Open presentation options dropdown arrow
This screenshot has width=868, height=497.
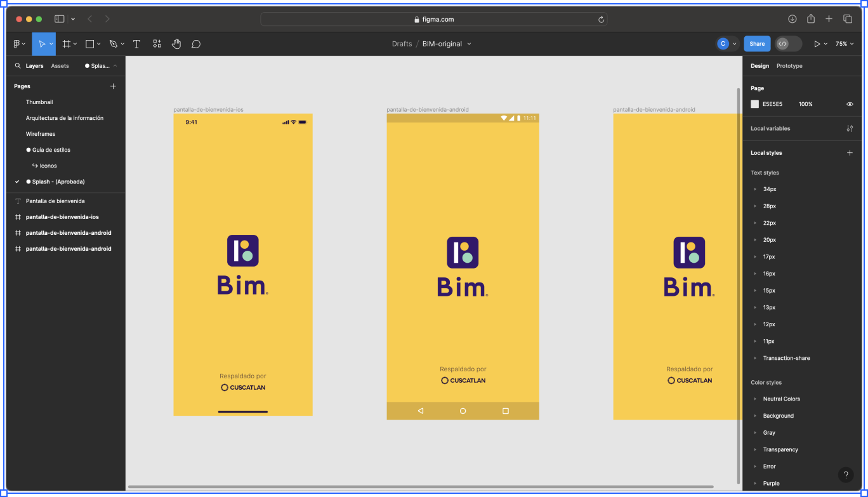click(x=825, y=44)
